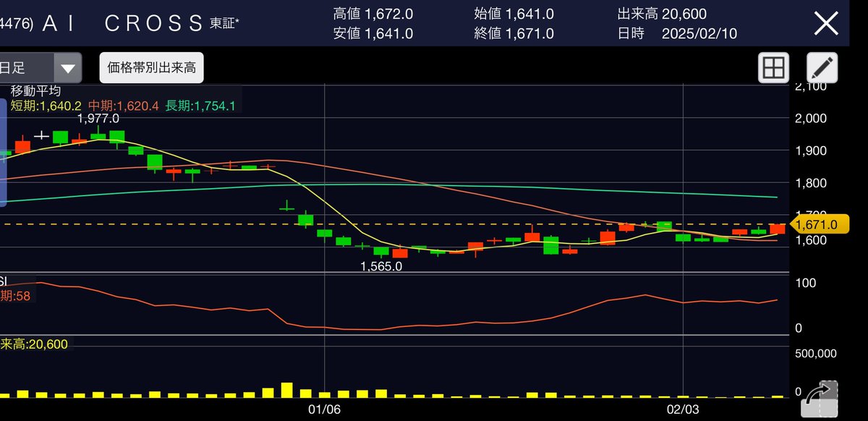The width and height of the screenshot is (868, 421).
Task: Tap the 500,000 volume axis label
Action: (x=815, y=354)
